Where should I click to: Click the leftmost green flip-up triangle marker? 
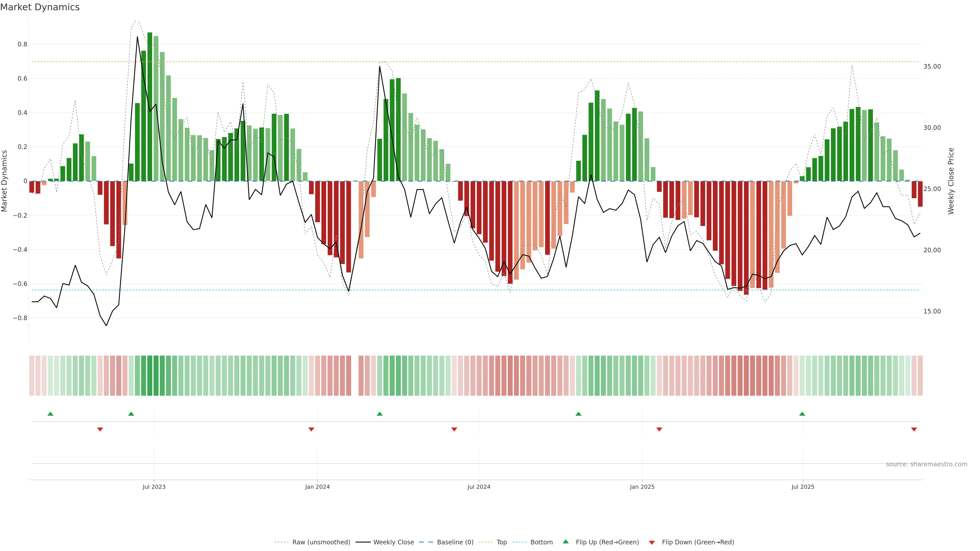(50, 414)
